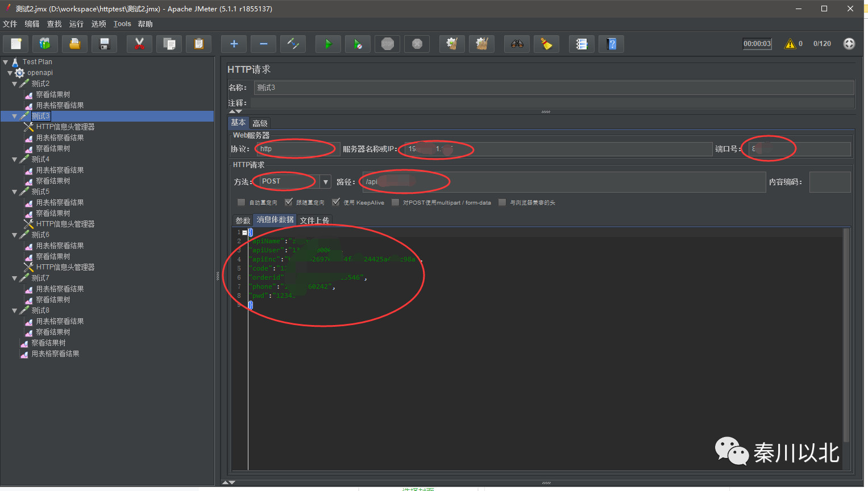This screenshot has width=868, height=491.
Task: Collapse all nodes with the minus icon
Action: 263,44
